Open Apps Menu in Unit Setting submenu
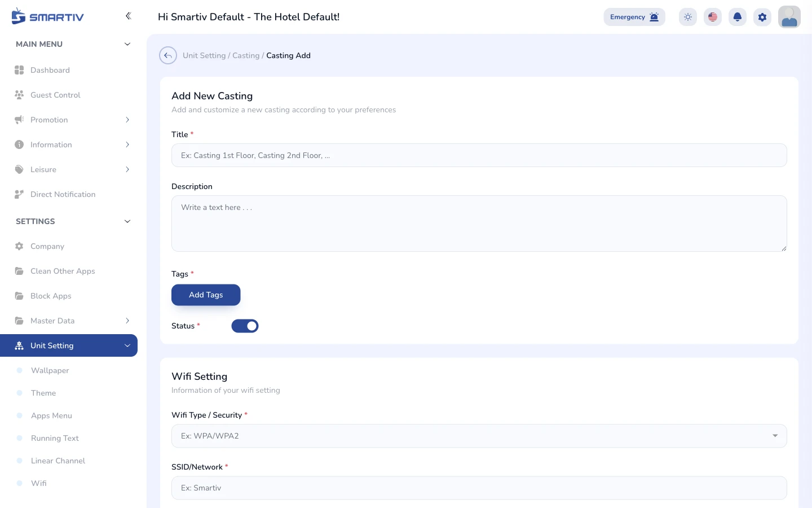 click(x=51, y=415)
